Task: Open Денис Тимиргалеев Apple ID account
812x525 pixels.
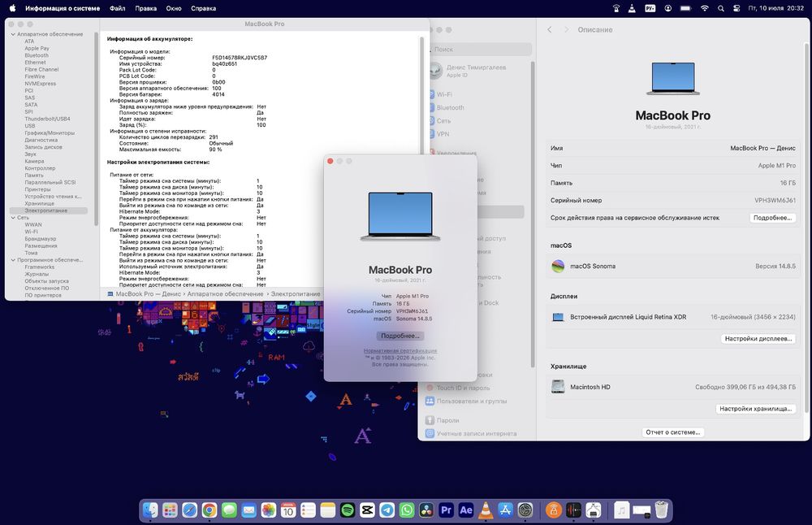Action: [469, 71]
